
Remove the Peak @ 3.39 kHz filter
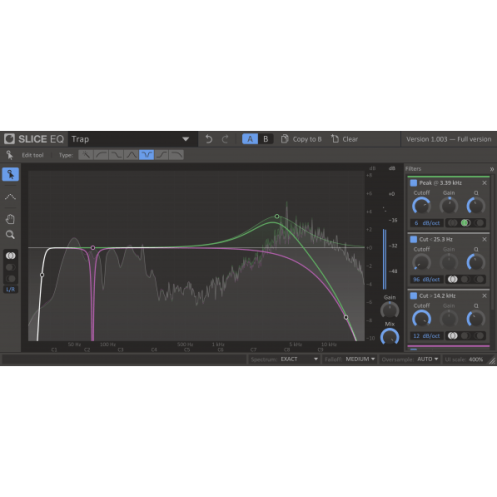[x=484, y=183]
